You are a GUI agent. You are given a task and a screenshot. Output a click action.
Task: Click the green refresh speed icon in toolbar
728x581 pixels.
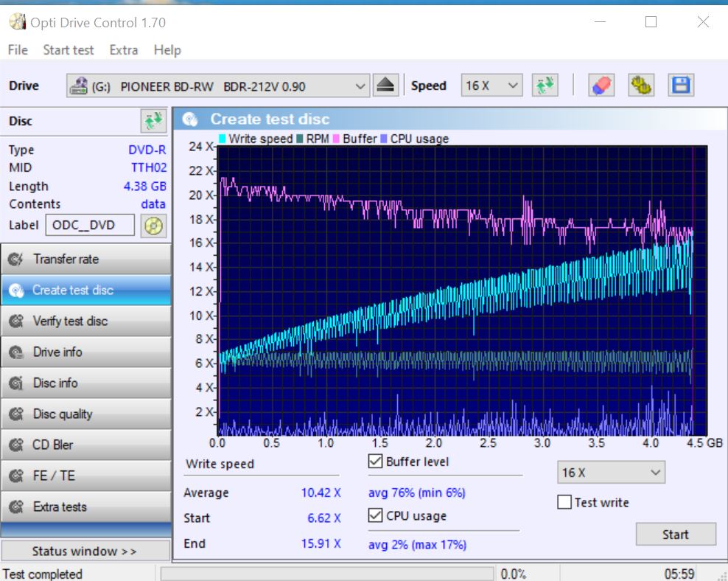tap(545, 86)
